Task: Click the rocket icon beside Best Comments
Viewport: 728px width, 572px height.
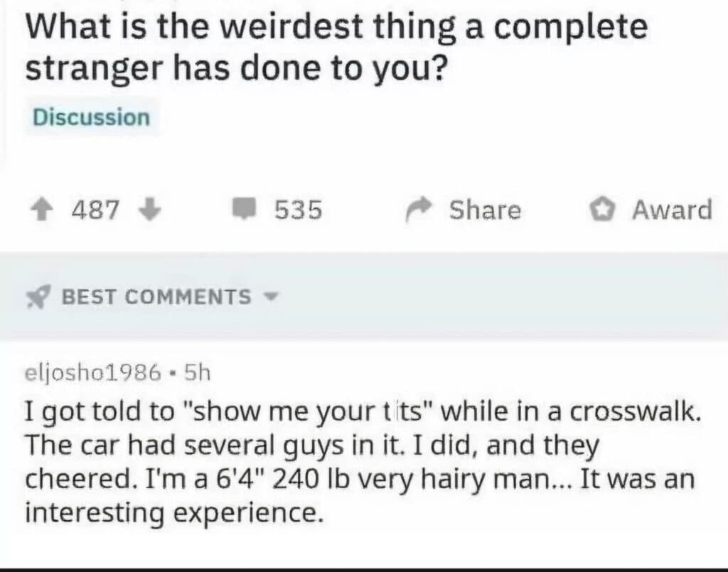Action: pos(38,297)
